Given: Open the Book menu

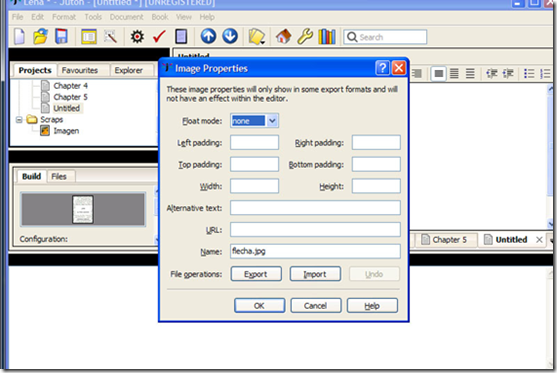Looking at the screenshot, I should (160, 17).
